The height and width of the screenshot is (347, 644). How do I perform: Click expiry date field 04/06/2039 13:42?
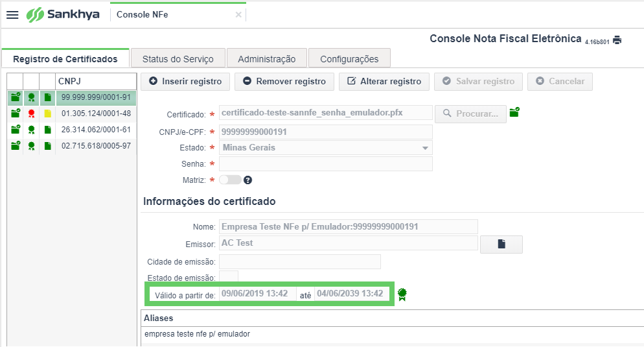click(x=352, y=294)
